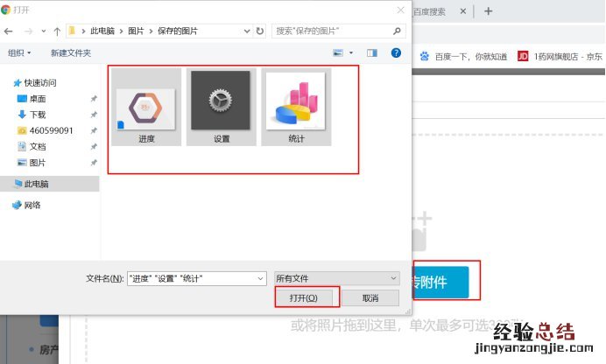Open help with the question mark icon

point(396,52)
